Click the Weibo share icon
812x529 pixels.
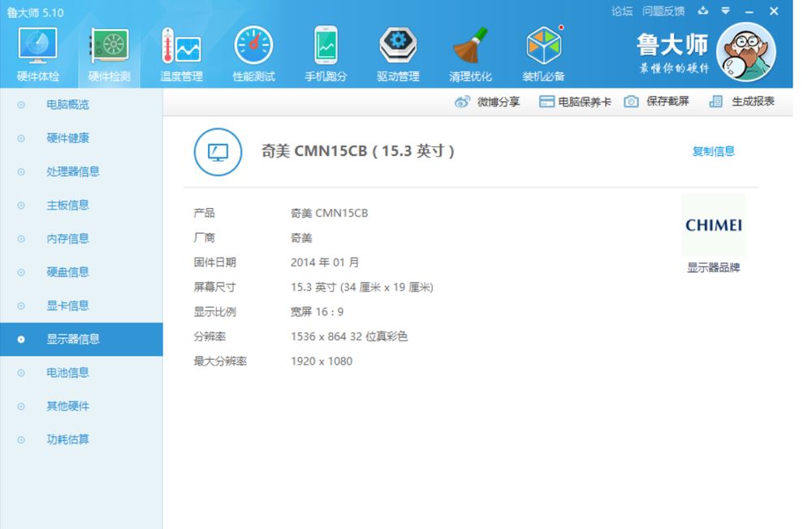(x=462, y=102)
